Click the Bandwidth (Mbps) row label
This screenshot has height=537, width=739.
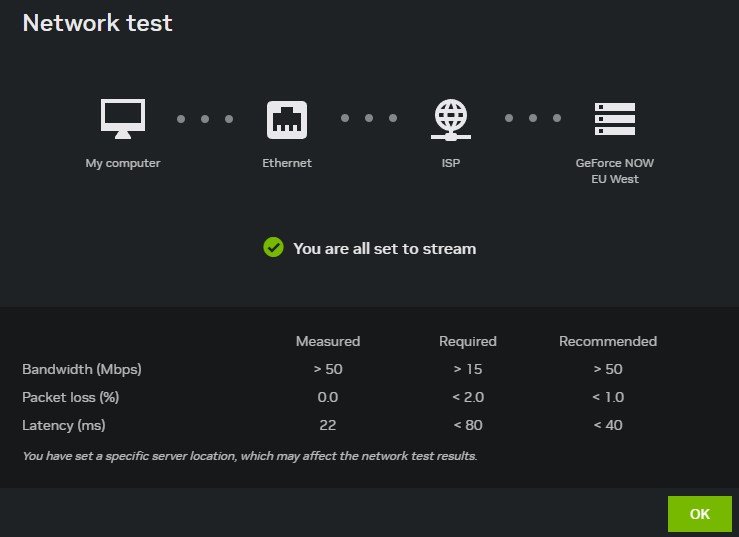tap(82, 369)
